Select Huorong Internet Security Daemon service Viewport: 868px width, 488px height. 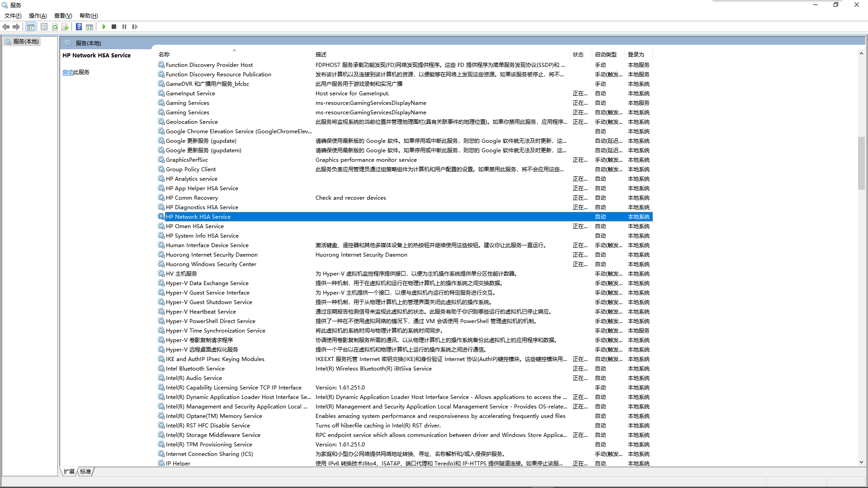pyautogui.click(x=405, y=254)
